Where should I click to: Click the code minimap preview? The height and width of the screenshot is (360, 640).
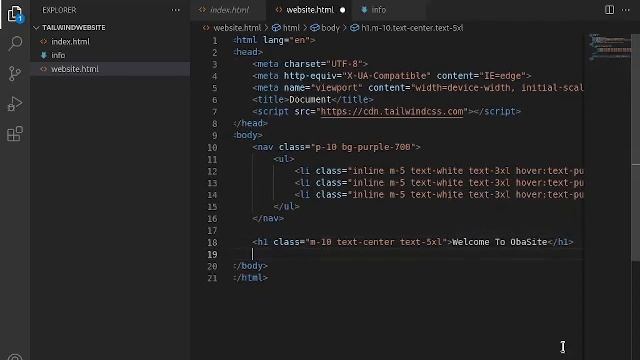[610, 47]
